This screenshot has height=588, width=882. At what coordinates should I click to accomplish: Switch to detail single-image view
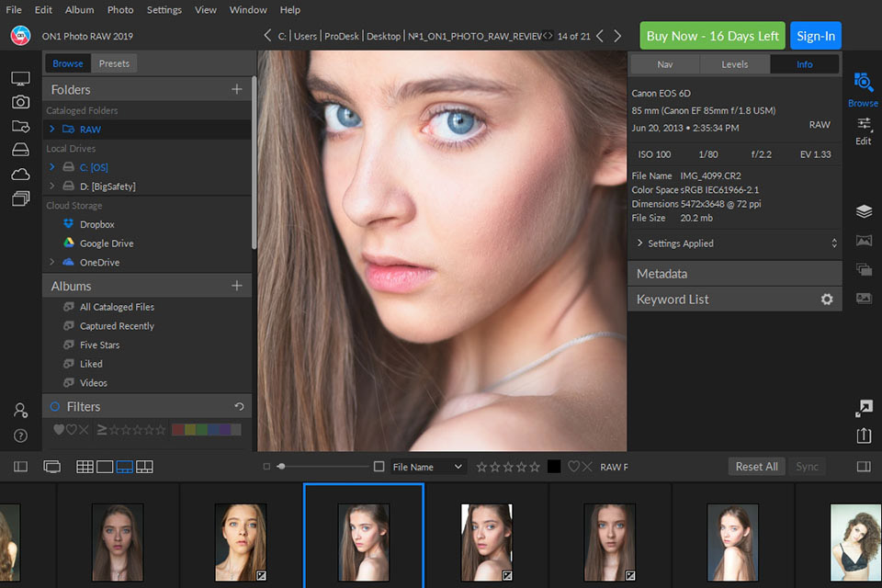pos(105,467)
